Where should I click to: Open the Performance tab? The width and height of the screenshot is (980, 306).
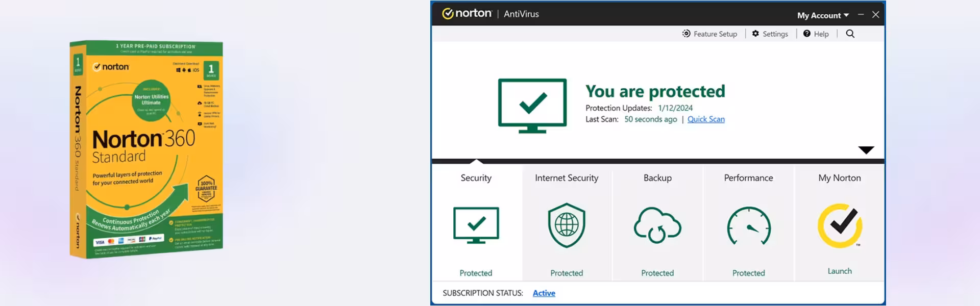click(749, 178)
